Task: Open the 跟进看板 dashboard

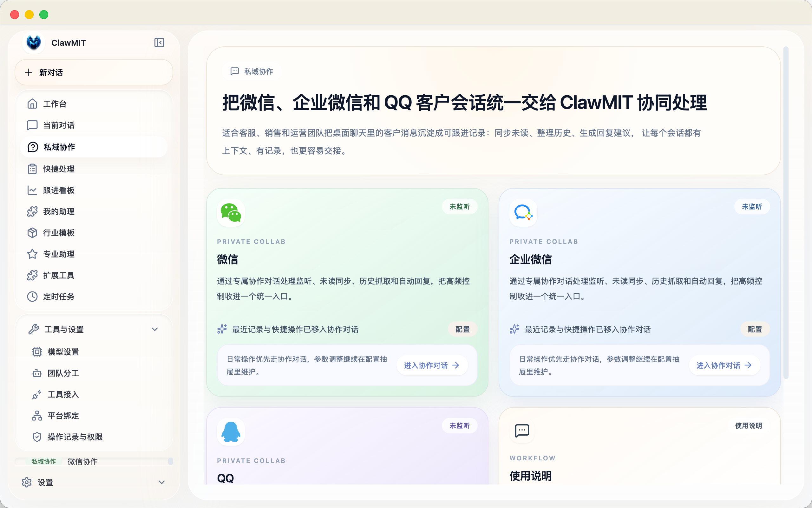Action: tap(94, 190)
